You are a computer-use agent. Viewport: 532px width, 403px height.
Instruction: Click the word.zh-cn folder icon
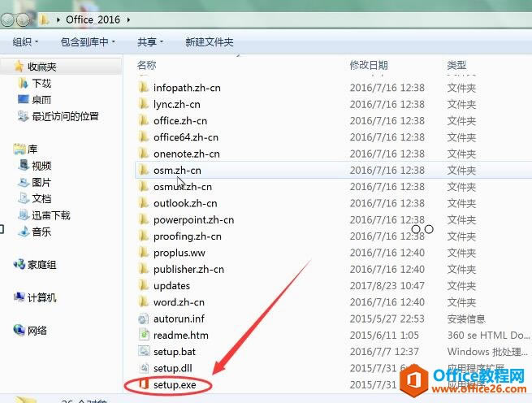pos(144,302)
